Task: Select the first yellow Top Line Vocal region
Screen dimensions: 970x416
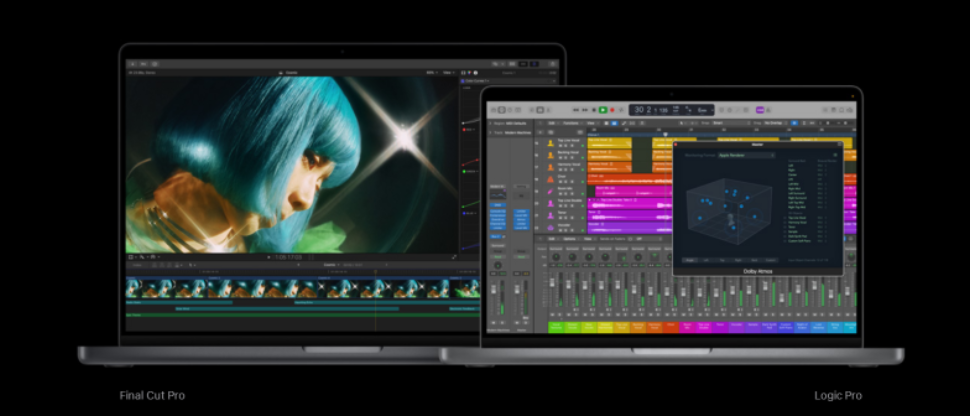Action: [x=609, y=143]
